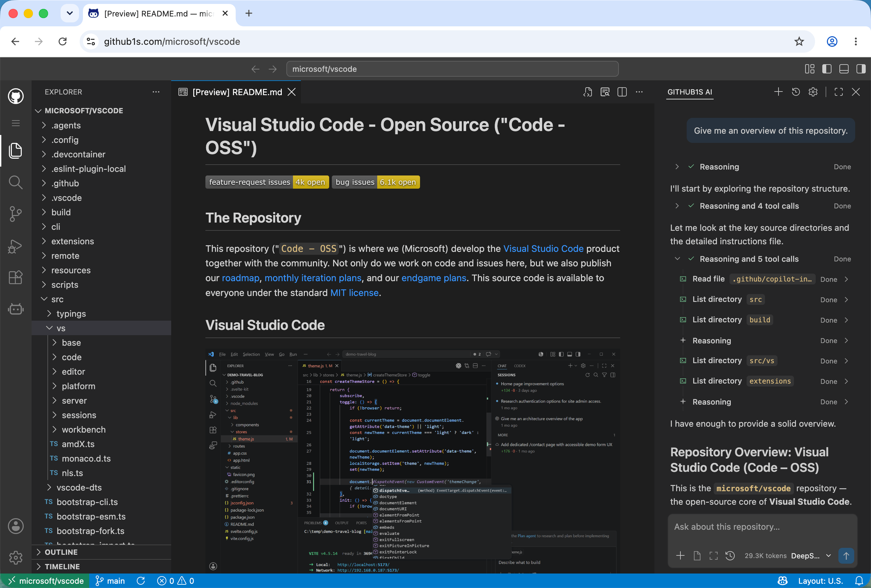Click the main branch in status bar
The height and width of the screenshot is (588, 871).
point(110,581)
